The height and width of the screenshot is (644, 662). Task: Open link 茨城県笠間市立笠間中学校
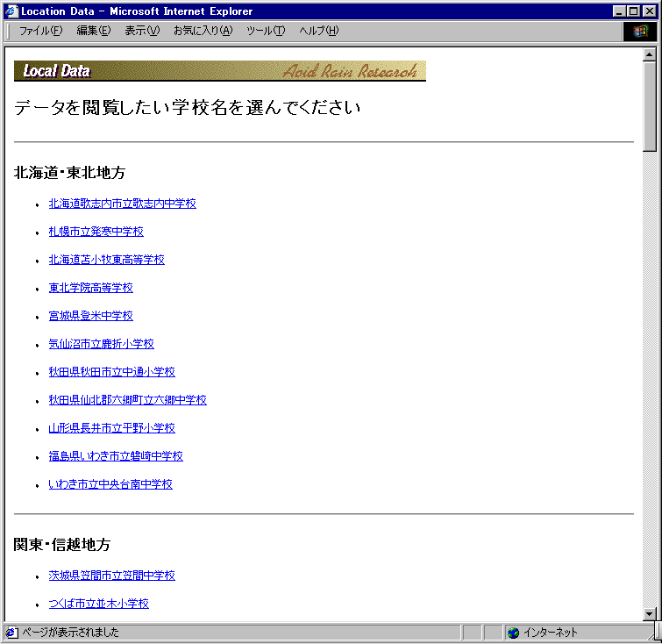(x=112, y=576)
